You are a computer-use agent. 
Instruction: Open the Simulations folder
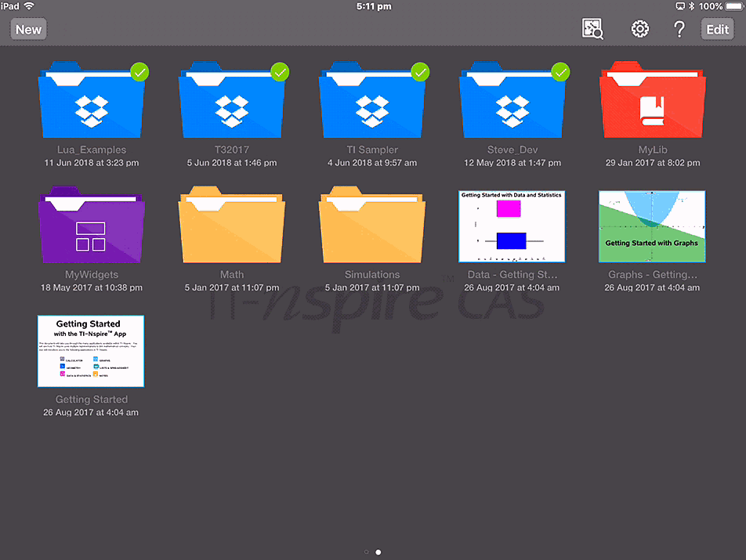372,226
